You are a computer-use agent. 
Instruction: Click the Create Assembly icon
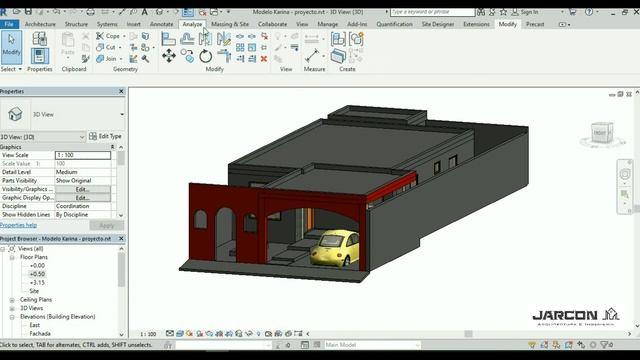tap(338, 39)
